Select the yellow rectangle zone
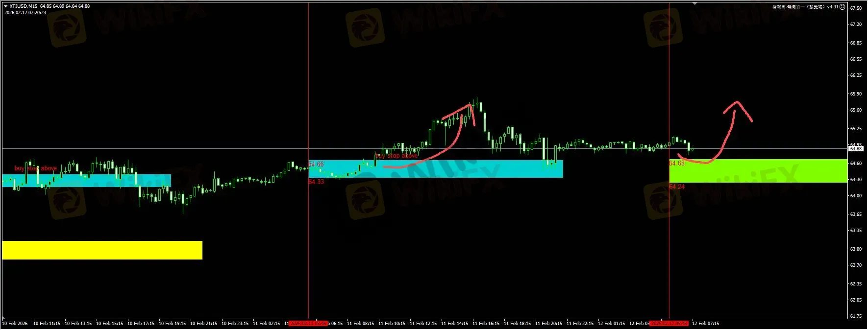The width and height of the screenshot is (868, 330). pos(102,250)
